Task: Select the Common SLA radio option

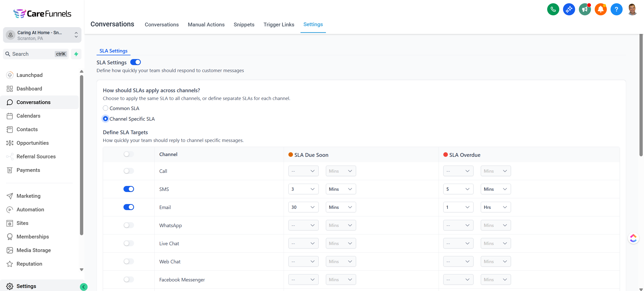Action: click(x=105, y=108)
